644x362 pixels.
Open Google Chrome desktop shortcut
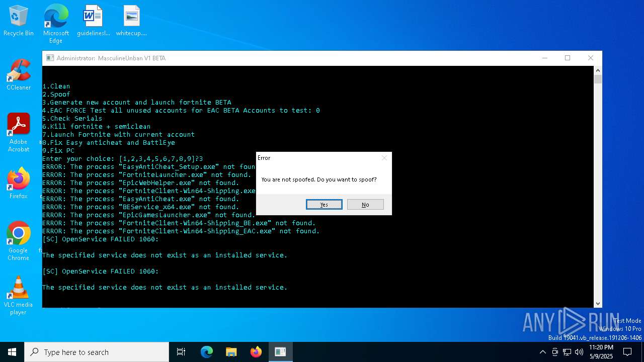point(19,241)
